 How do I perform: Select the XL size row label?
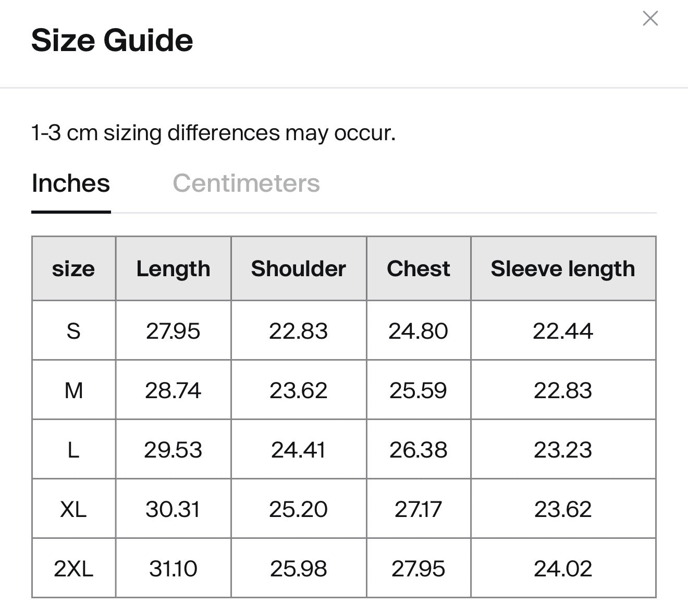(73, 509)
